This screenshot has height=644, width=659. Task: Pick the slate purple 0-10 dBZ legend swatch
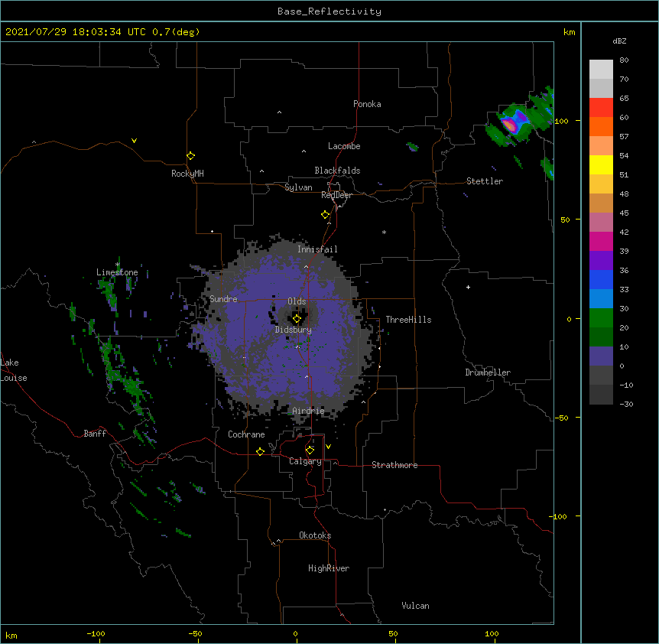pos(601,356)
